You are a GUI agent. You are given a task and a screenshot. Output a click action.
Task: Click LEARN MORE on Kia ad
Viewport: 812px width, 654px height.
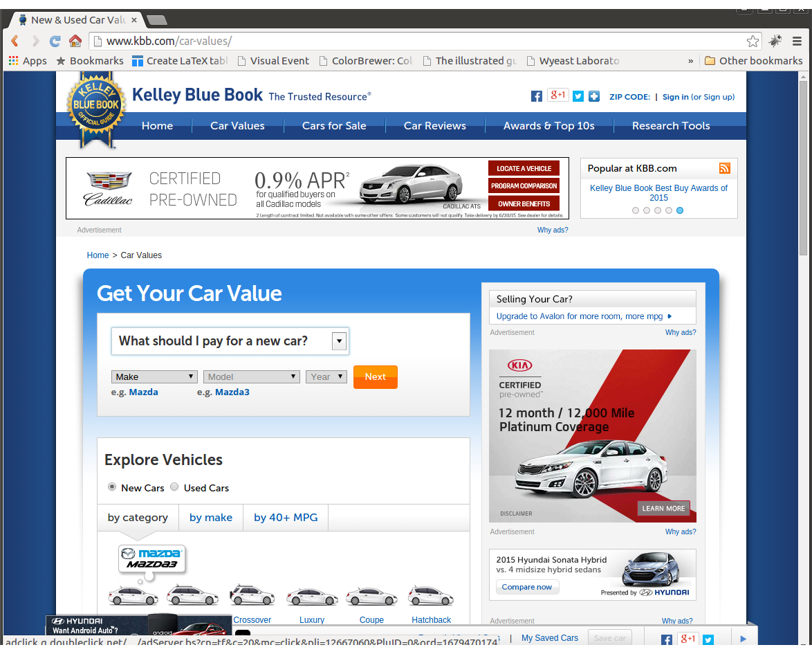663,509
